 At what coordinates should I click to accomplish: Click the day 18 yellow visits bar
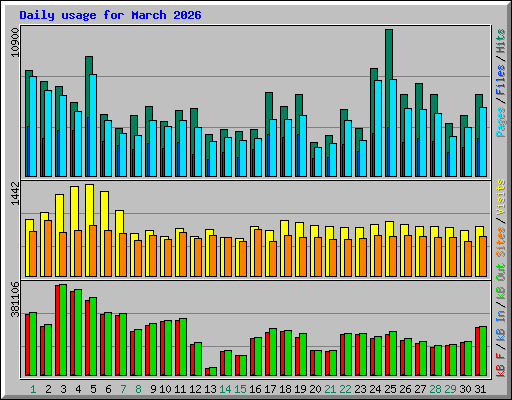click(284, 228)
